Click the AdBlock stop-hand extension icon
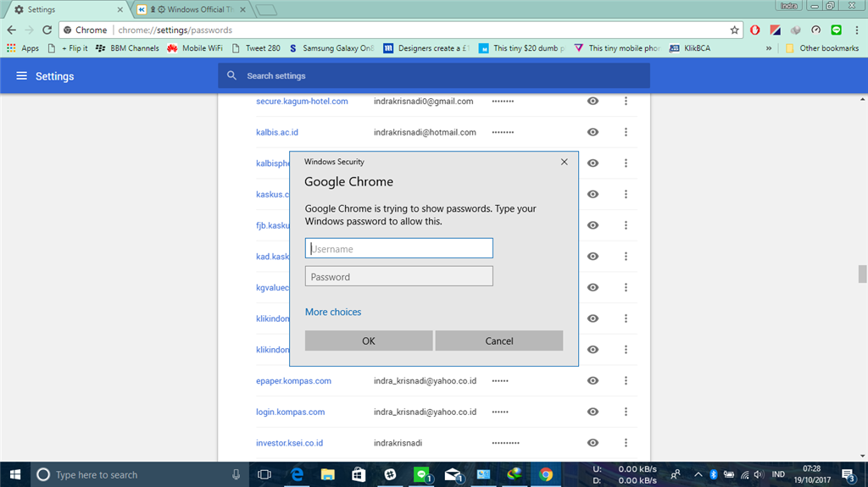The image size is (868, 487). click(755, 30)
